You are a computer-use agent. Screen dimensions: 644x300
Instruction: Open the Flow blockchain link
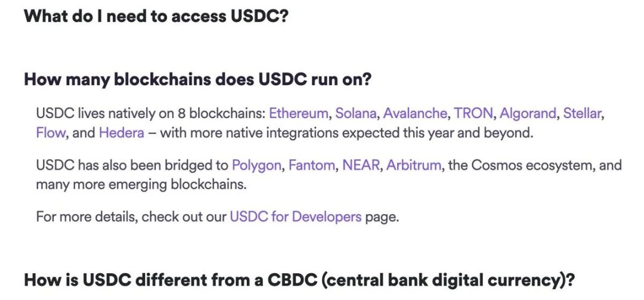pos(50,132)
